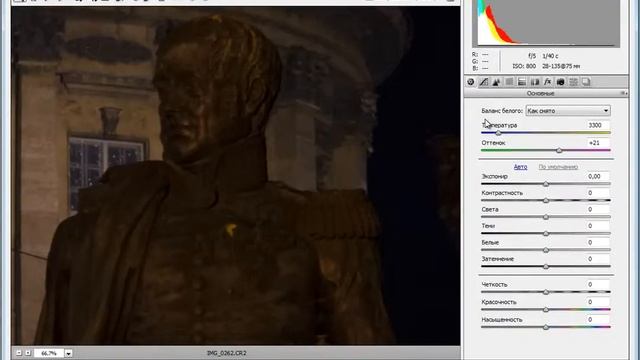
Task: Click the Температура value field 3300
Action: (x=598, y=125)
